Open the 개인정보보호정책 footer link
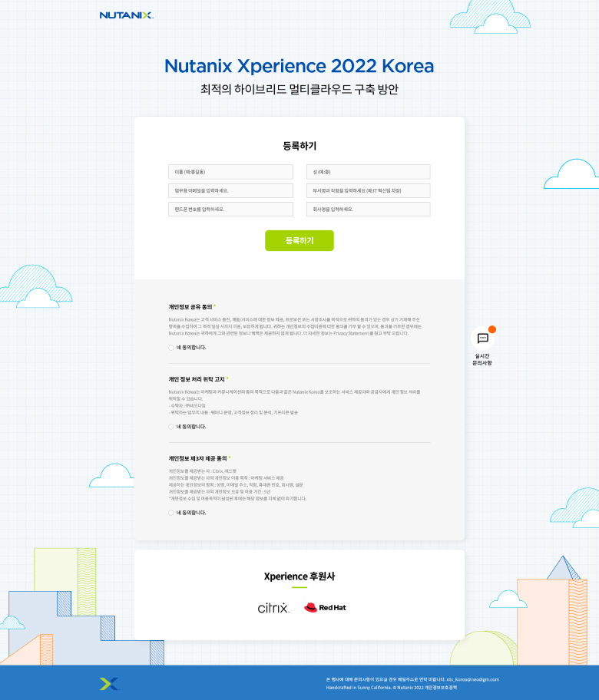The height and width of the screenshot is (700, 599). [441, 688]
